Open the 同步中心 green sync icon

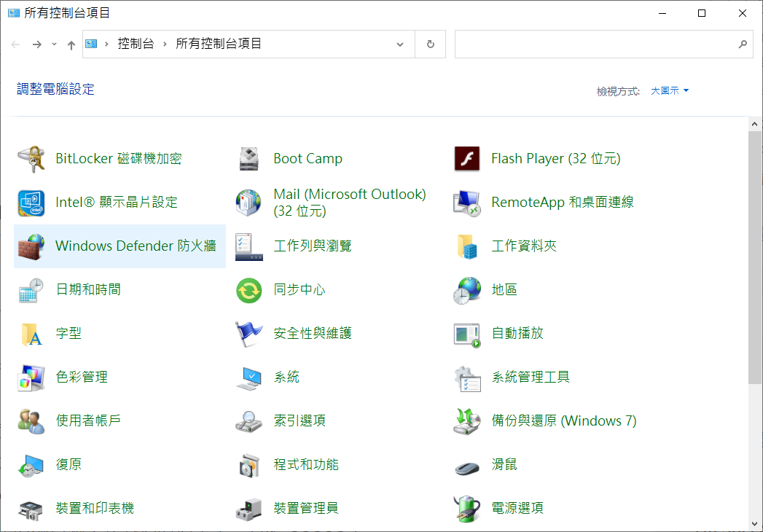click(x=249, y=290)
